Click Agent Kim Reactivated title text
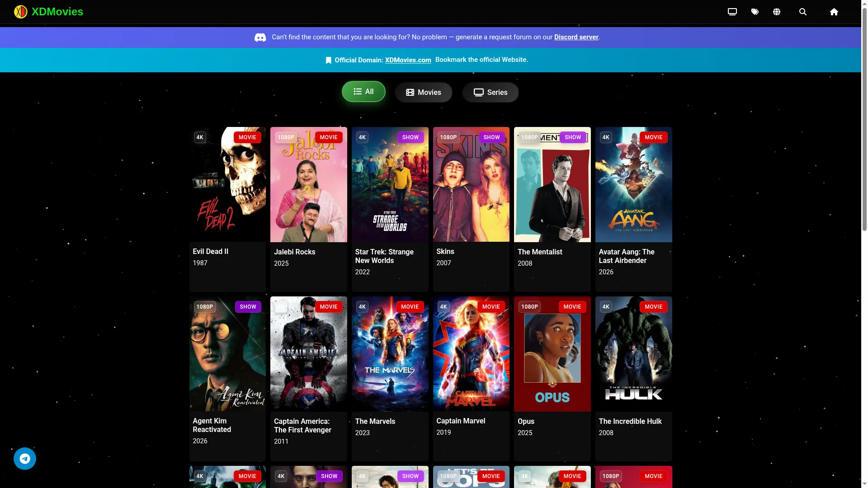The height and width of the screenshot is (488, 868). click(212, 425)
